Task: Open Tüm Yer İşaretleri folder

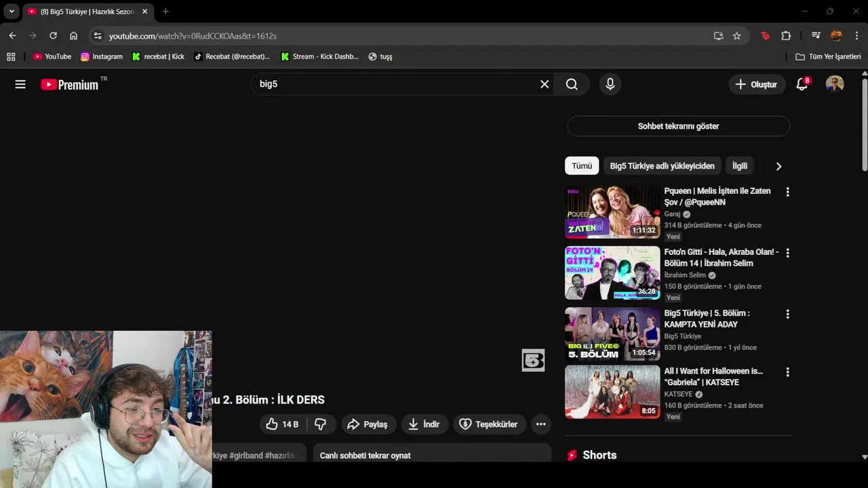Action: 828,57
